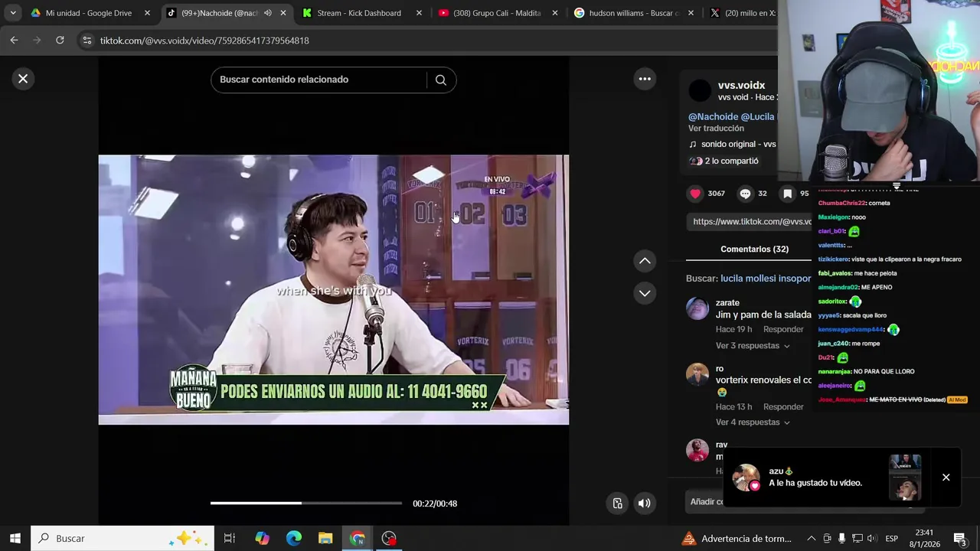Image resolution: width=980 pixels, height=551 pixels.
Task: Expand Ver 4 respuestas under ro
Action: point(753,422)
